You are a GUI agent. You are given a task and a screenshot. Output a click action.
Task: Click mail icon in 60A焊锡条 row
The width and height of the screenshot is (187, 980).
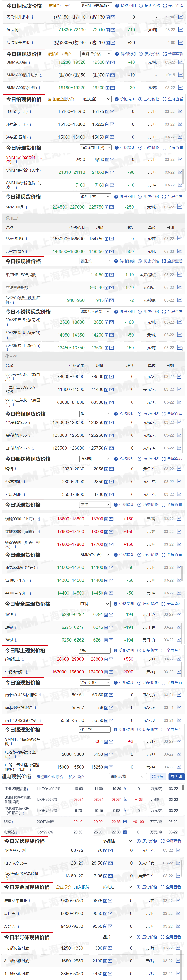[112, 252]
